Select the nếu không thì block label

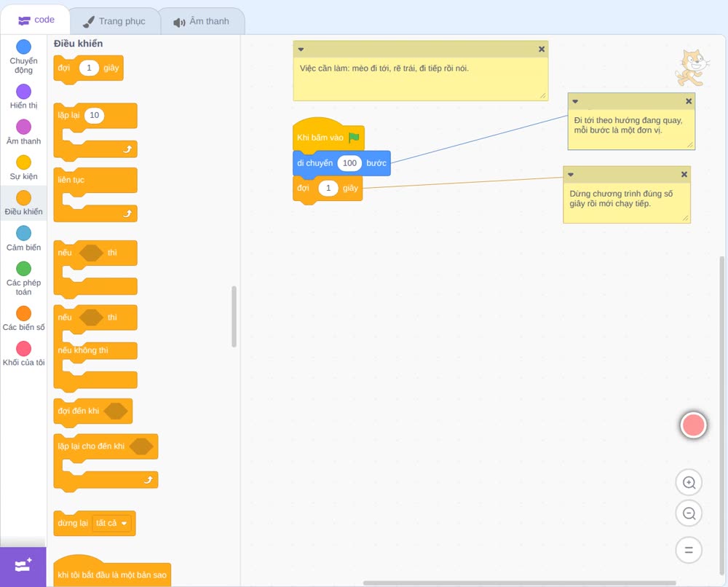[x=83, y=350]
